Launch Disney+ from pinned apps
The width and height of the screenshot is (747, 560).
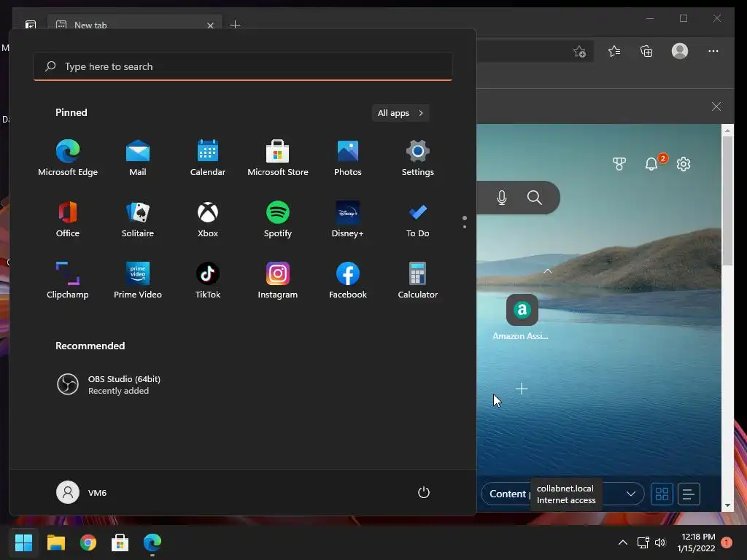[348, 219]
